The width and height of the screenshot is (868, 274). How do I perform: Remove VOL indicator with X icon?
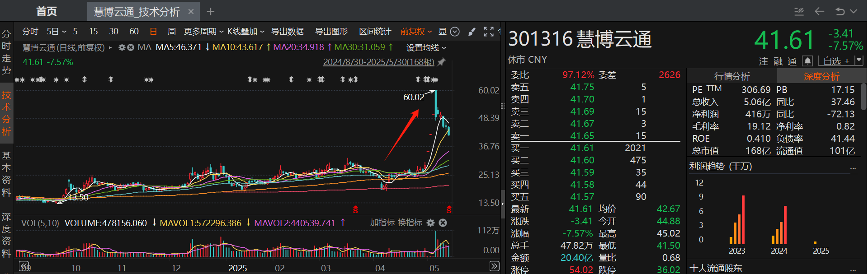pos(443,223)
